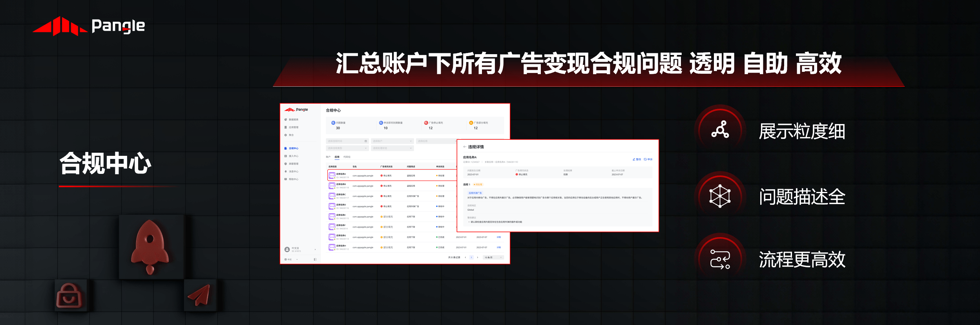Click the red rocket icon tile
This screenshot has width=980, height=325.
click(151, 246)
